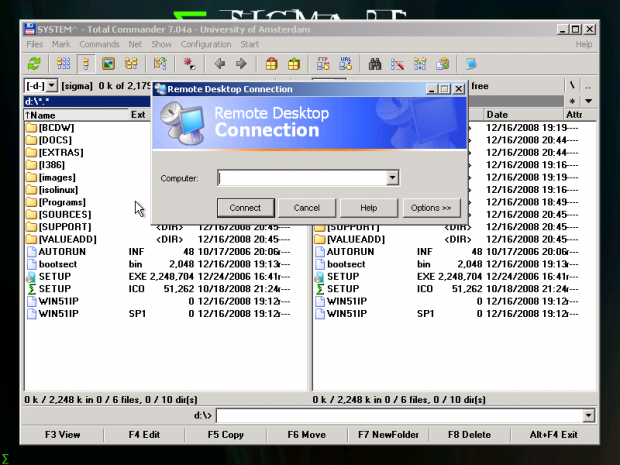Click the Computer name input field
This screenshot has height=465, width=620.
click(x=302, y=178)
